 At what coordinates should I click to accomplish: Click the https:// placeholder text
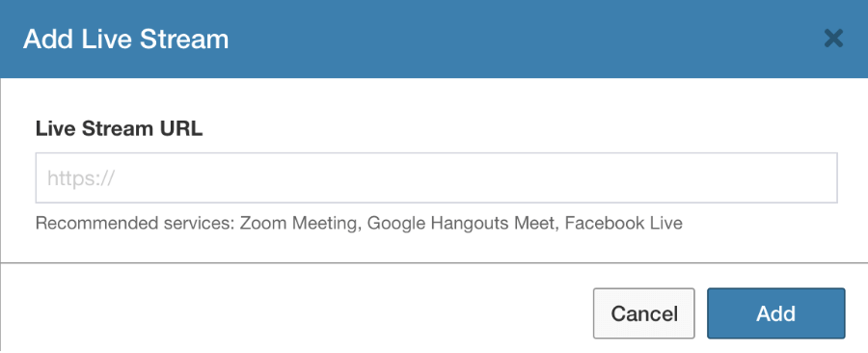81,178
